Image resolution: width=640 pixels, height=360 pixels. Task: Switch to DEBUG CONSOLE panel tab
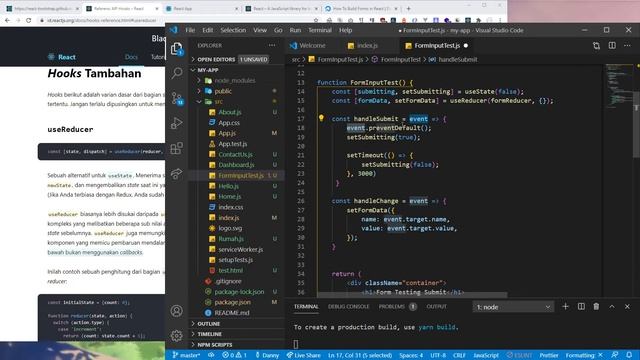point(348,307)
